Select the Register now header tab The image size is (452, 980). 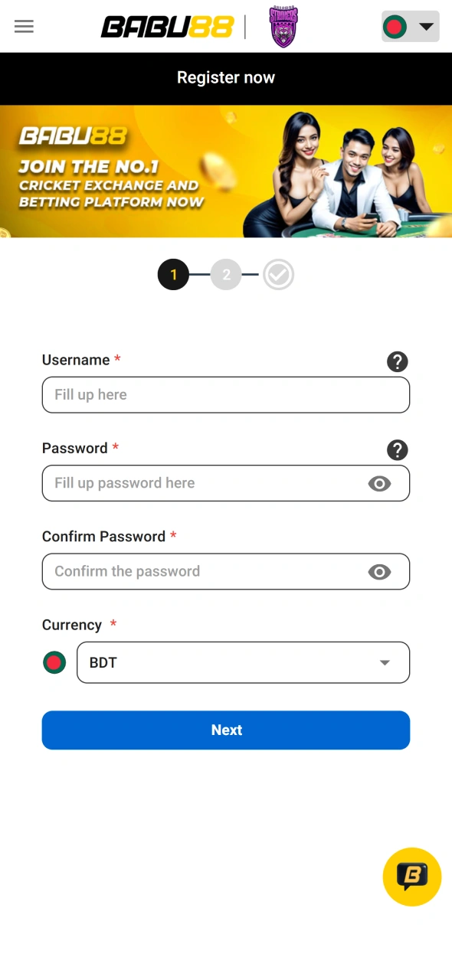pyautogui.click(x=226, y=77)
